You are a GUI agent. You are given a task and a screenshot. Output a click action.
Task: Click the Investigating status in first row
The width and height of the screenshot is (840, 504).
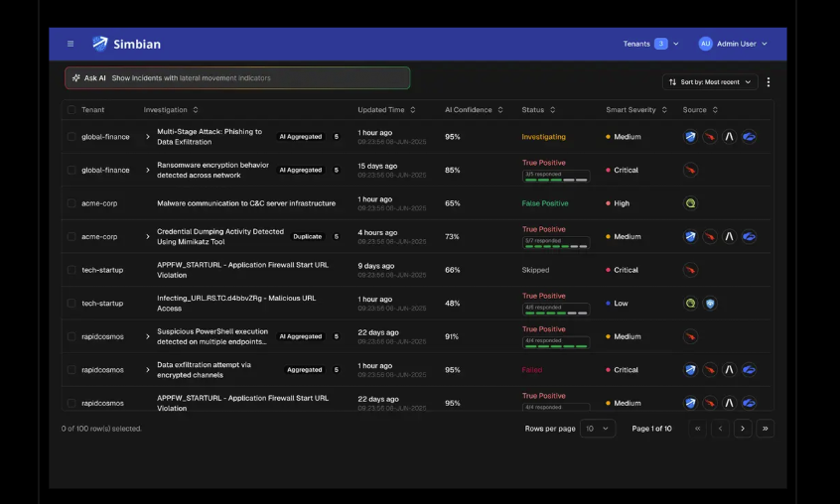coord(543,137)
